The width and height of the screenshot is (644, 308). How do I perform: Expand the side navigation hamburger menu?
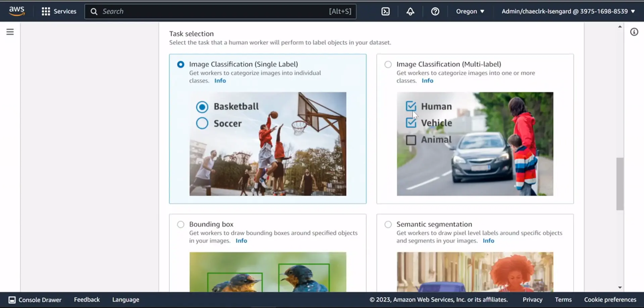coord(10,32)
